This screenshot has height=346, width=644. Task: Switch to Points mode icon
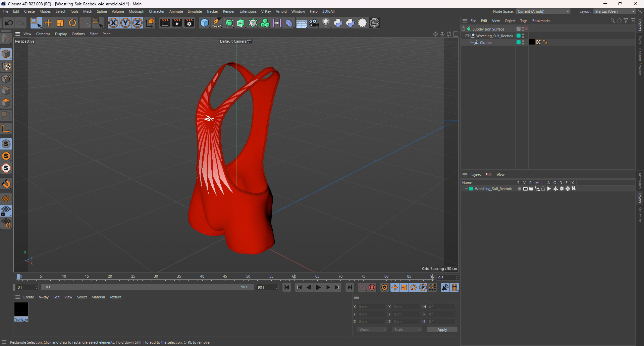pos(6,79)
